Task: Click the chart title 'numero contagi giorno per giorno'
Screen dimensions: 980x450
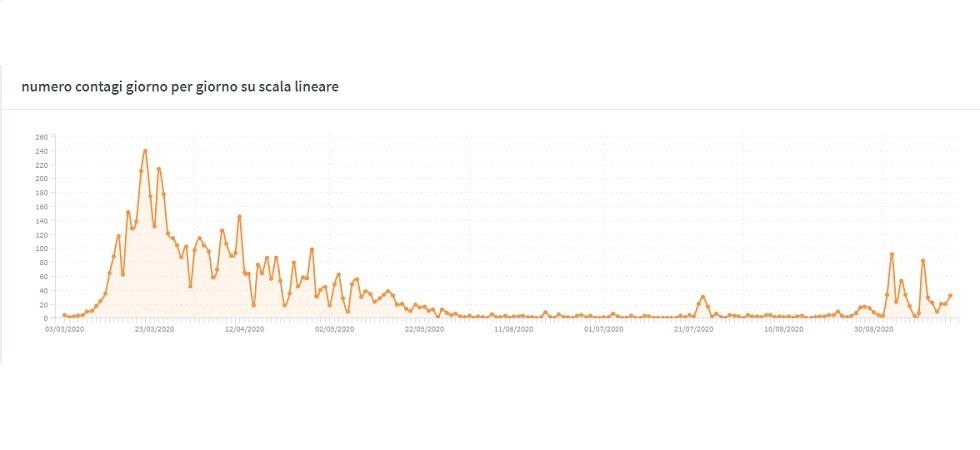Action: (x=179, y=88)
